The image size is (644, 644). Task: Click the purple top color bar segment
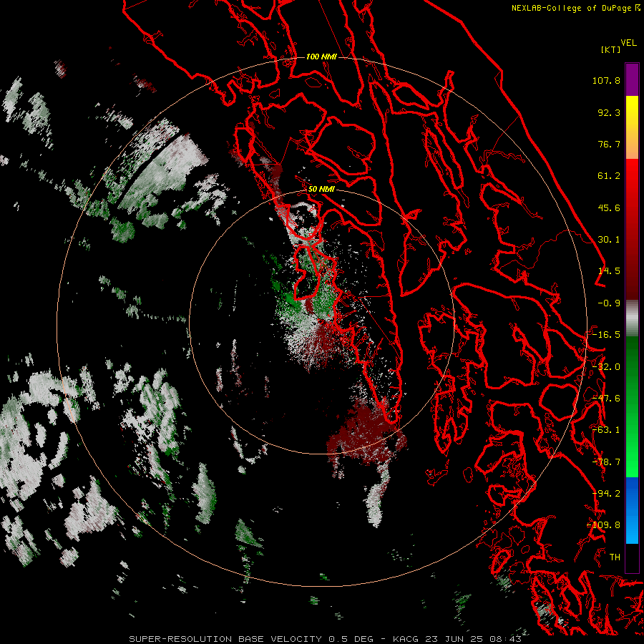632,79
